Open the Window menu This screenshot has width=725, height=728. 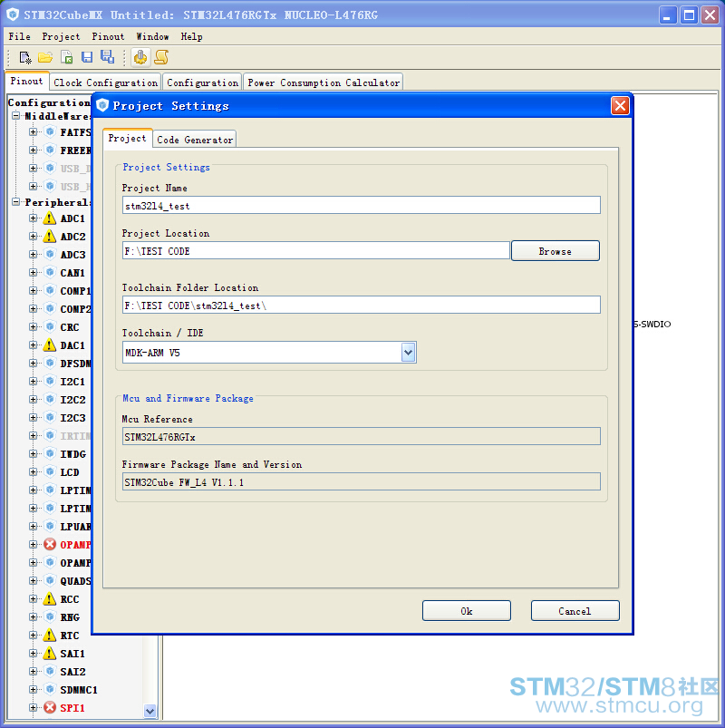[153, 36]
